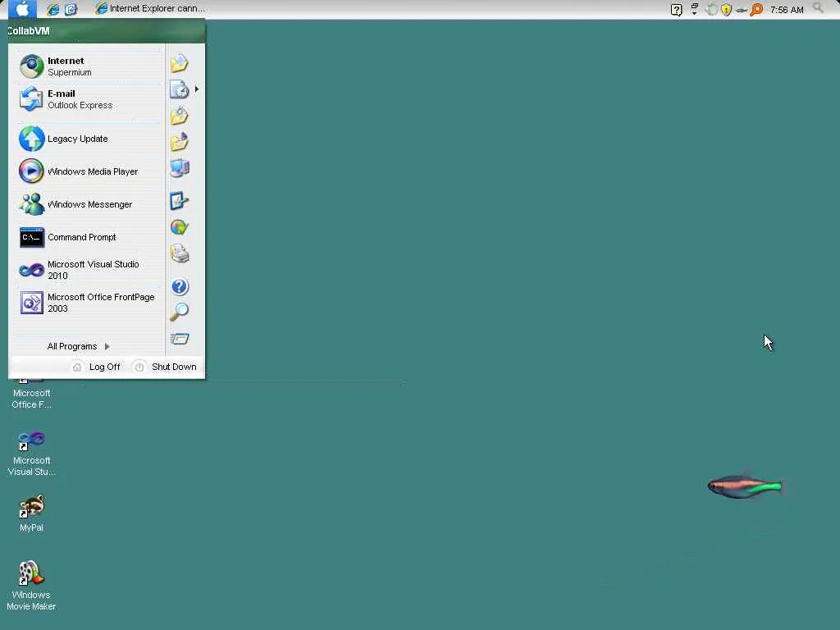
Task: Open Printers and Faxes icon
Action: tap(180, 253)
